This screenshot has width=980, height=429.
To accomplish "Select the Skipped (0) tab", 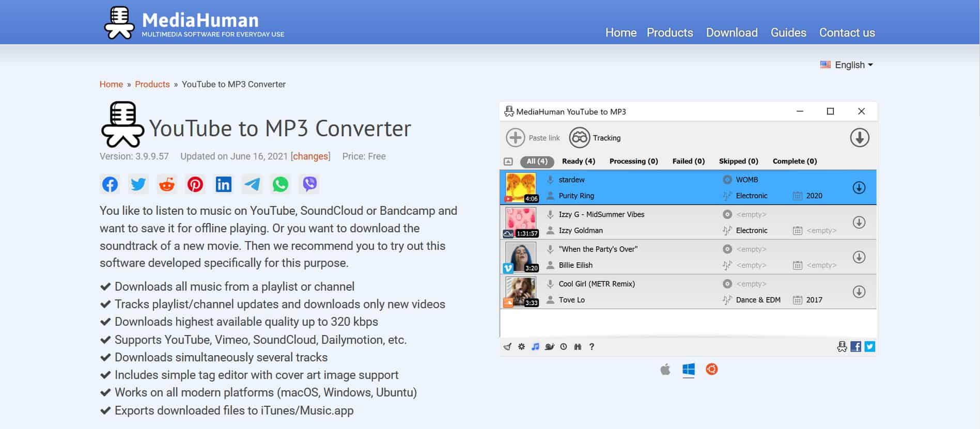I will click(739, 162).
